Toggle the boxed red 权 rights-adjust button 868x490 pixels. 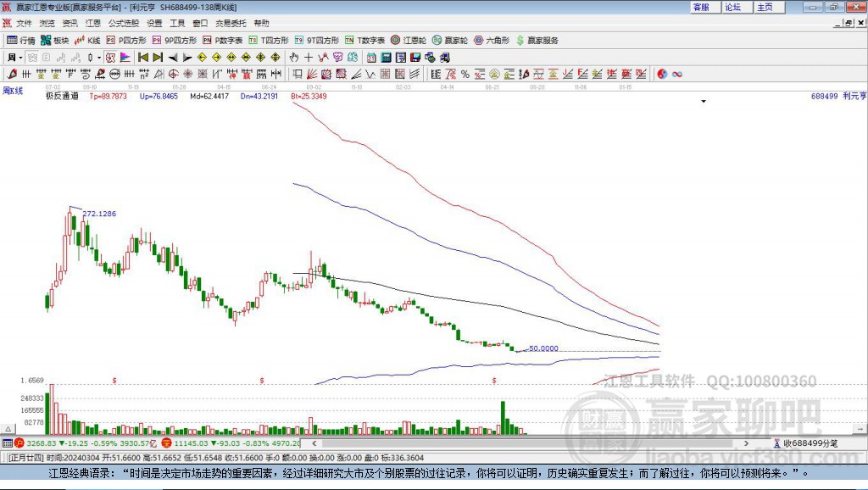pyautogui.click(x=111, y=58)
